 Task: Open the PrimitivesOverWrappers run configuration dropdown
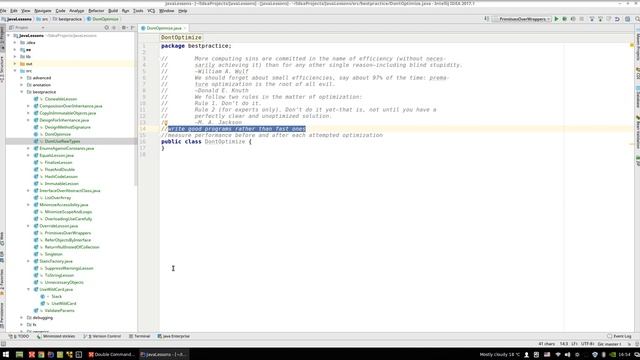tap(522, 19)
